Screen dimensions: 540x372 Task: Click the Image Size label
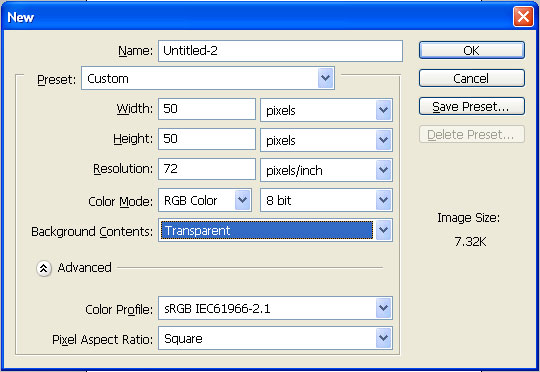point(468,218)
